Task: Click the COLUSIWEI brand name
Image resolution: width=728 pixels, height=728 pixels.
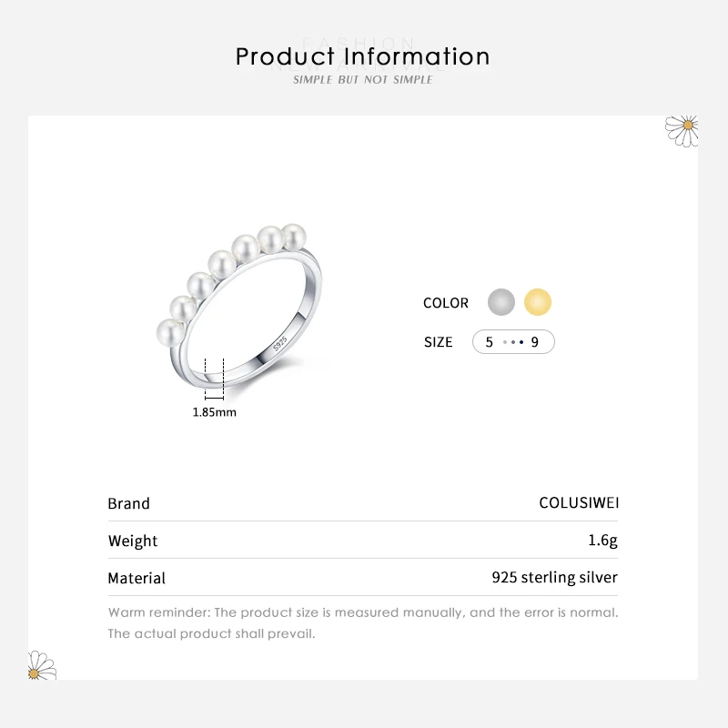Action: pos(579,503)
